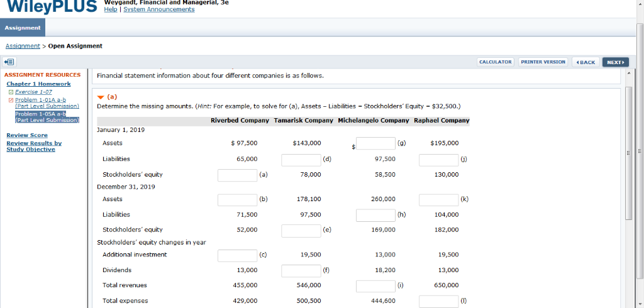Click the content area vertical scrollbar thumb

pos(628,153)
